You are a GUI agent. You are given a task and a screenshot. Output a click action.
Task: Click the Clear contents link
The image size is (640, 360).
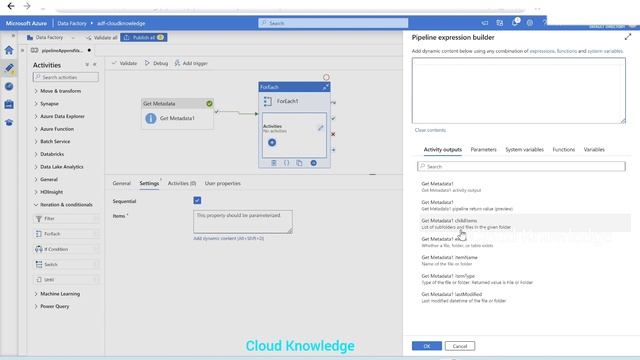coord(430,130)
